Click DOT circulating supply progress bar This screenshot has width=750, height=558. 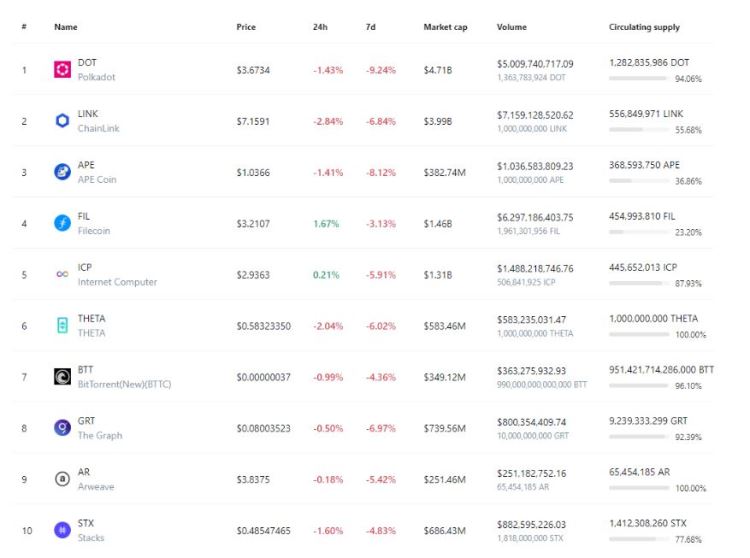tap(638, 78)
